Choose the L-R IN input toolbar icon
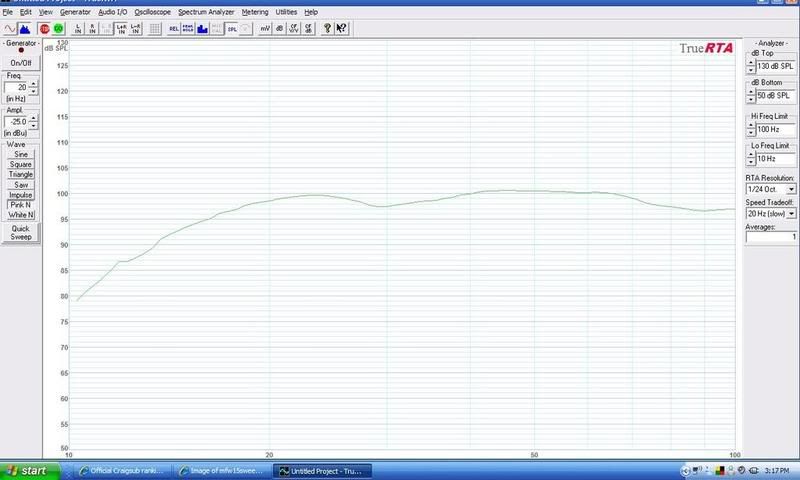800x480 pixels. tap(136, 29)
